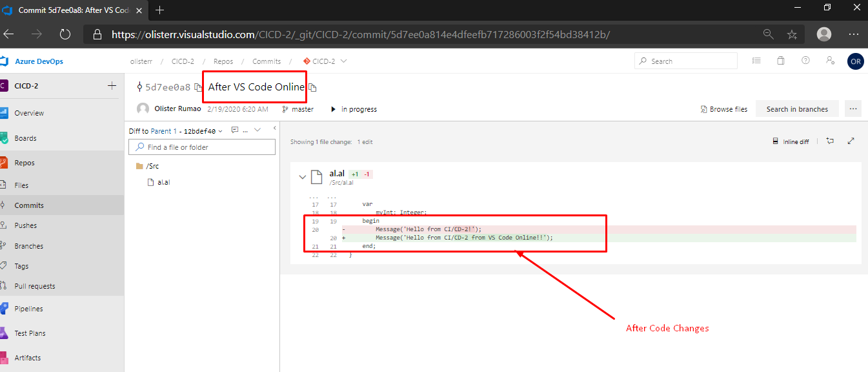The width and height of the screenshot is (868, 372).
Task: Click the Azure DevOps Search box
Action: pos(686,61)
